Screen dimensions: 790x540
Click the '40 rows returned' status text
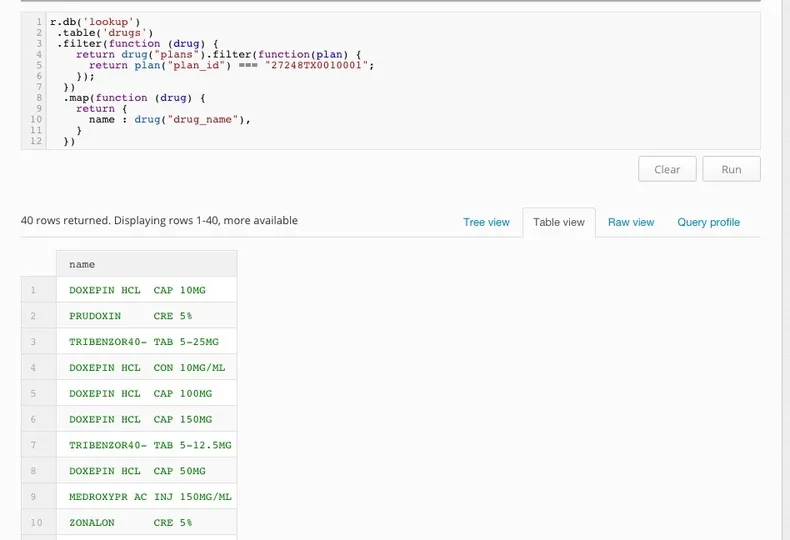point(159,220)
